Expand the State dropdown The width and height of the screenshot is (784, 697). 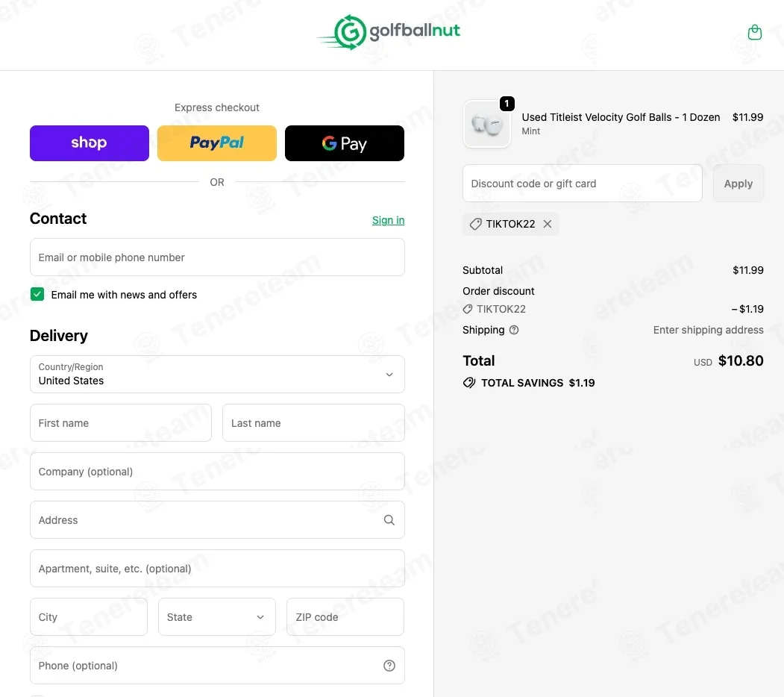[x=217, y=617]
